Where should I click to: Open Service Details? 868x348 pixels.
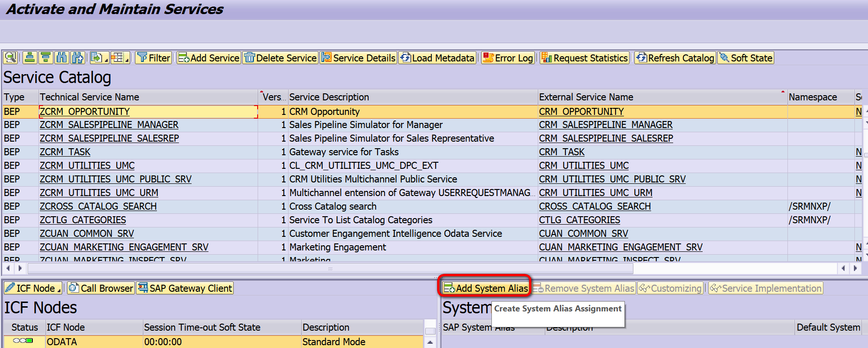tap(358, 58)
